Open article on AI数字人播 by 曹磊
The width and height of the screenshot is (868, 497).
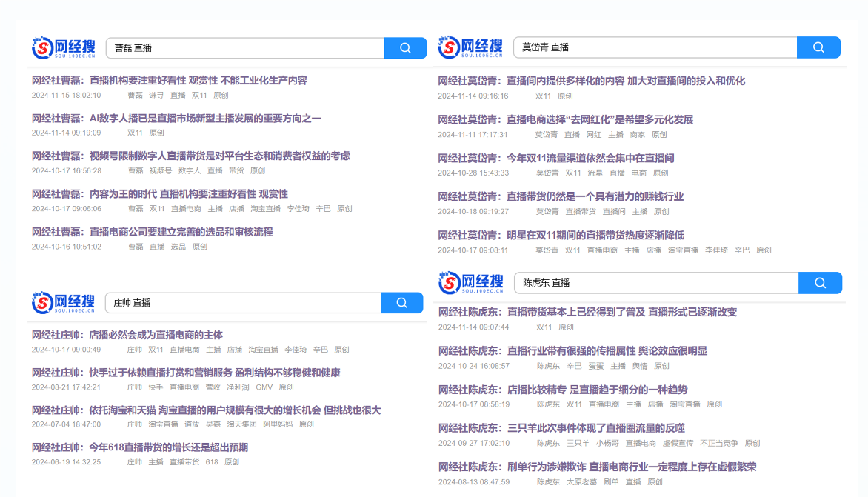176,118
